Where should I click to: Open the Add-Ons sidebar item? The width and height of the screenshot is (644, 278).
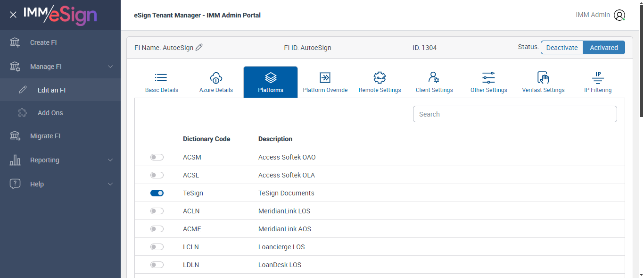click(60, 113)
